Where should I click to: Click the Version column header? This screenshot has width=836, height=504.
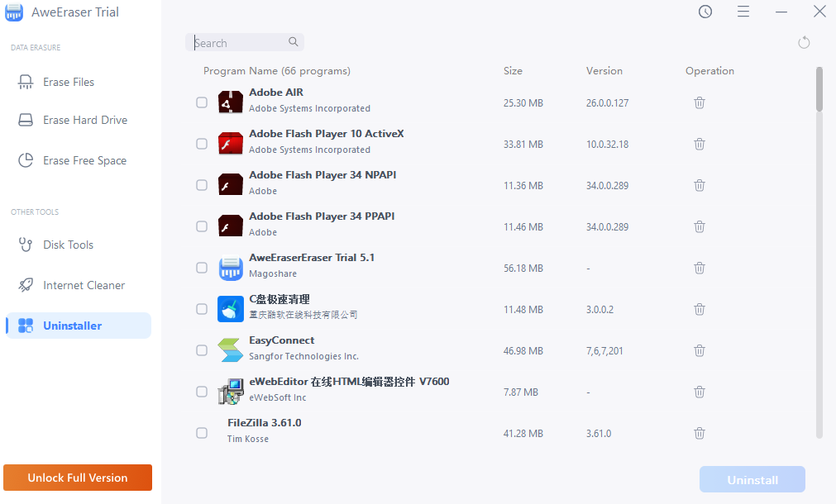[x=604, y=71]
